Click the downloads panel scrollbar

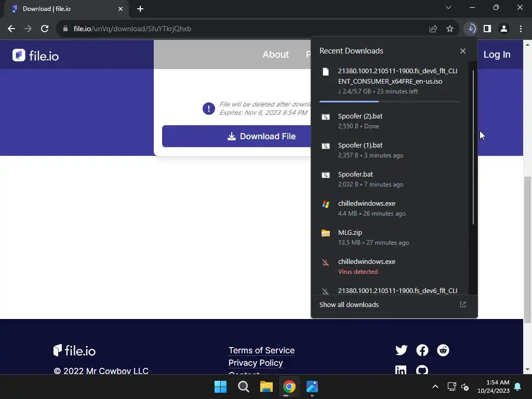(473, 147)
